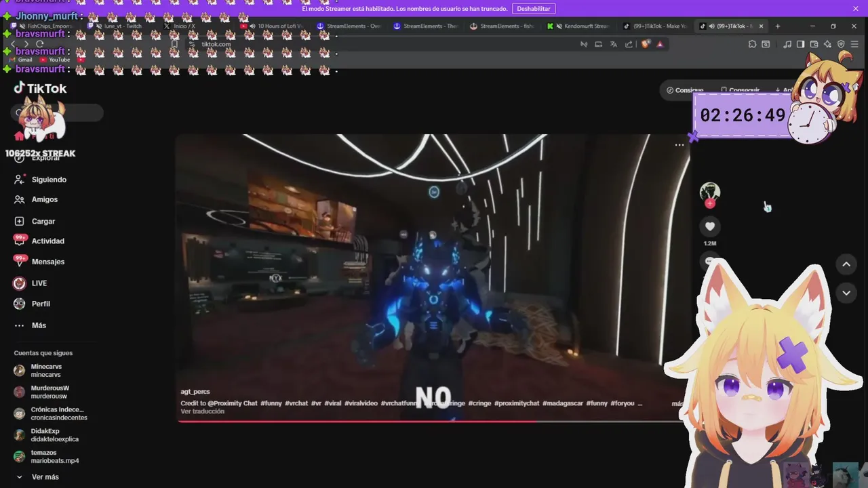The height and width of the screenshot is (488, 868).
Task: Like the video with heart icon
Action: [710, 226]
